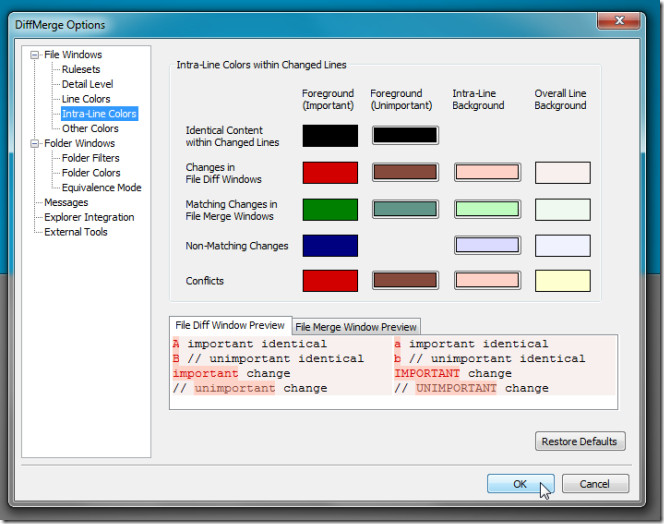The image size is (664, 524).
Task: Change Conflicts intra-line background pink swatch
Action: tap(487, 280)
